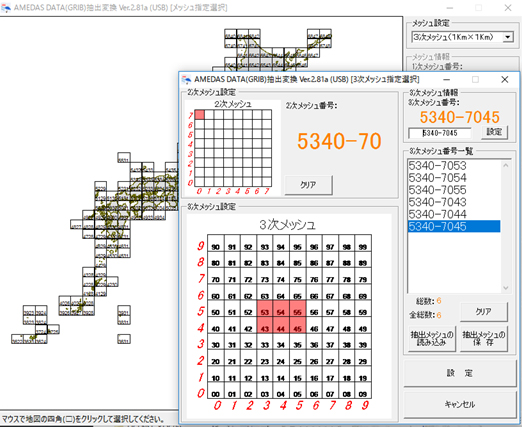This screenshot has height=427, width=522.
Task: Select 5340-7054 in the mesh number list
Action: [x=454, y=178]
